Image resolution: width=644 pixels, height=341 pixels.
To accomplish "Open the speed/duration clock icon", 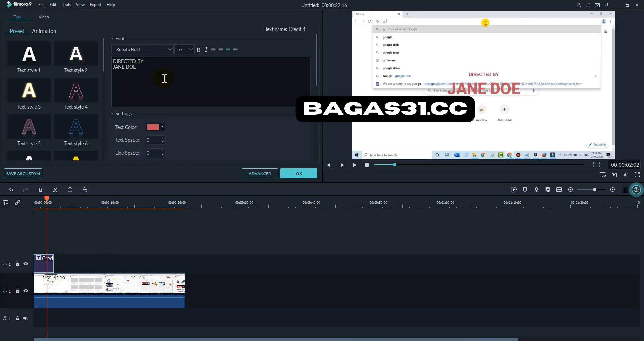I will click(70, 190).
